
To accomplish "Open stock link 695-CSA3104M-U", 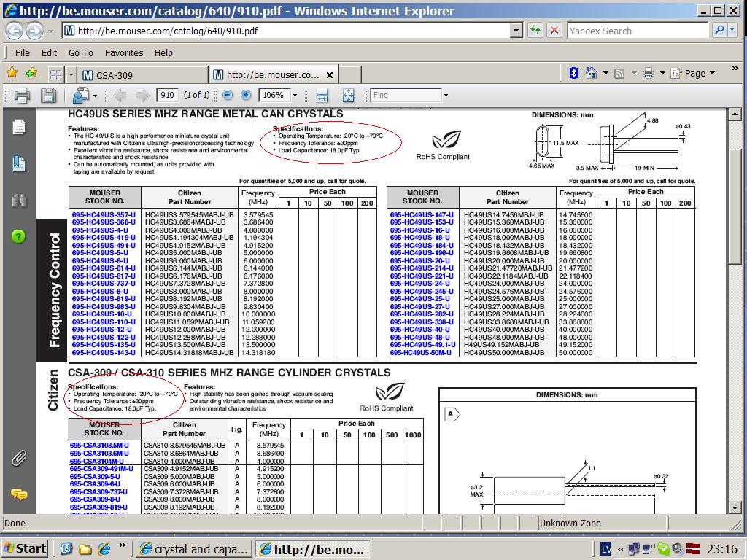I will tap(97, 461).
